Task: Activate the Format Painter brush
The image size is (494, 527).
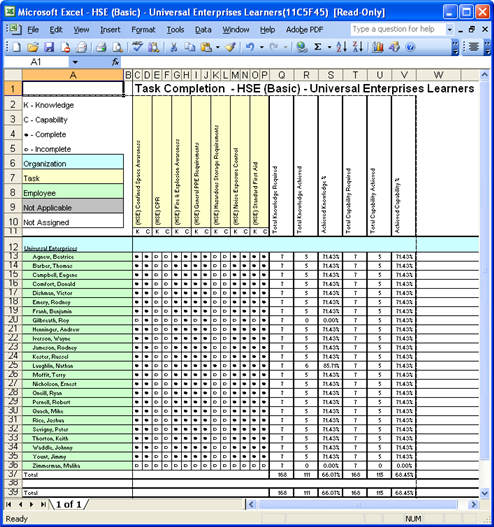Action: tap(230, 47)
